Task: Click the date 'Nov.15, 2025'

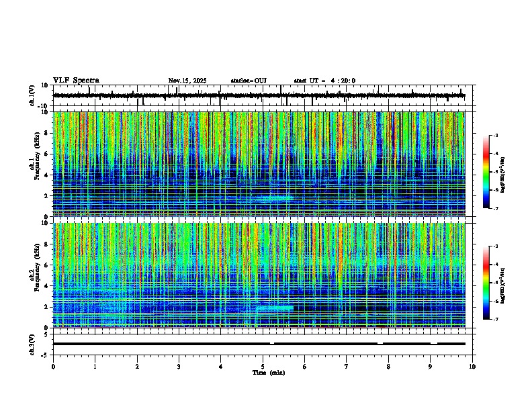Action: [x=187, y=81]
